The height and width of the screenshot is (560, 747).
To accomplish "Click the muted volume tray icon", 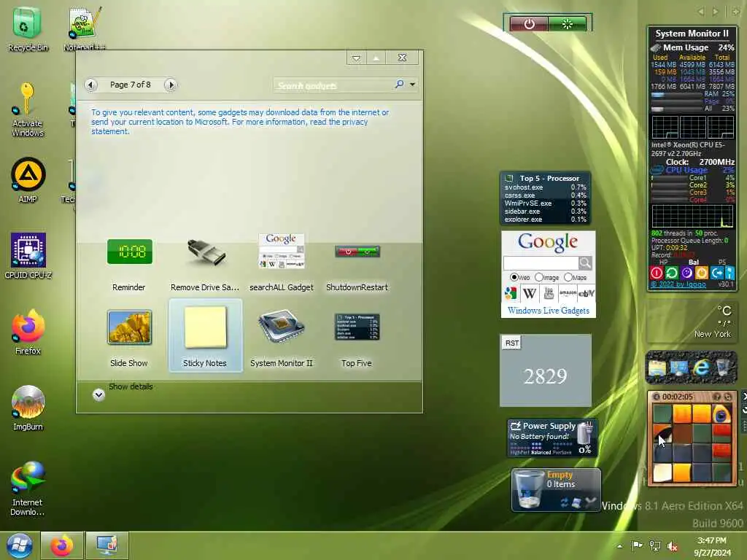I will (x=672, y=546).
